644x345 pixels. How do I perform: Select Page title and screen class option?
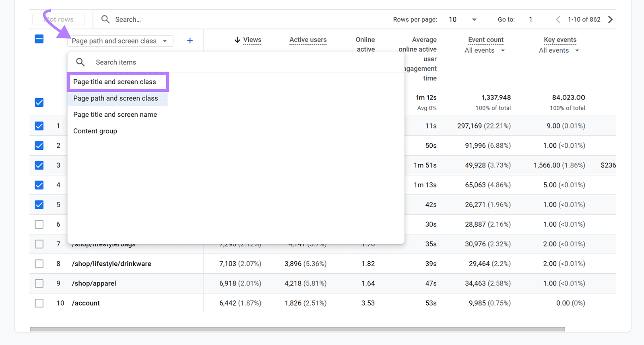click(x=115, y=82)
